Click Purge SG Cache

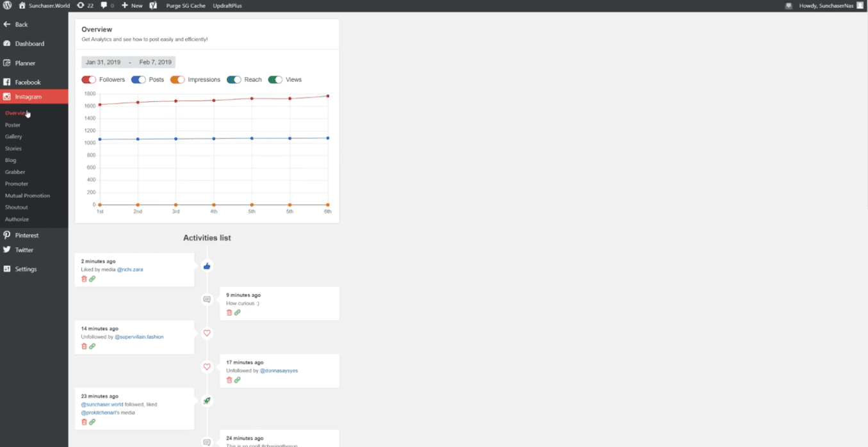point(186,5)
